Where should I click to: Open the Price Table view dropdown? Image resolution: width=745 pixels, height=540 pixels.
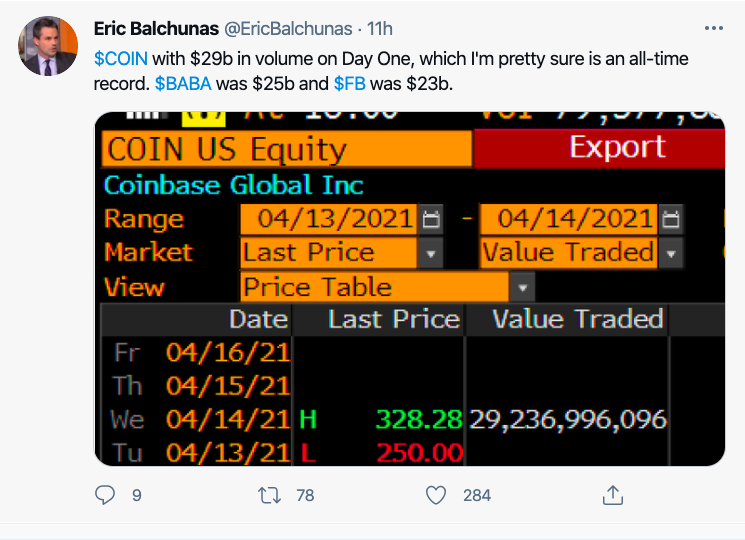(521, 288)
